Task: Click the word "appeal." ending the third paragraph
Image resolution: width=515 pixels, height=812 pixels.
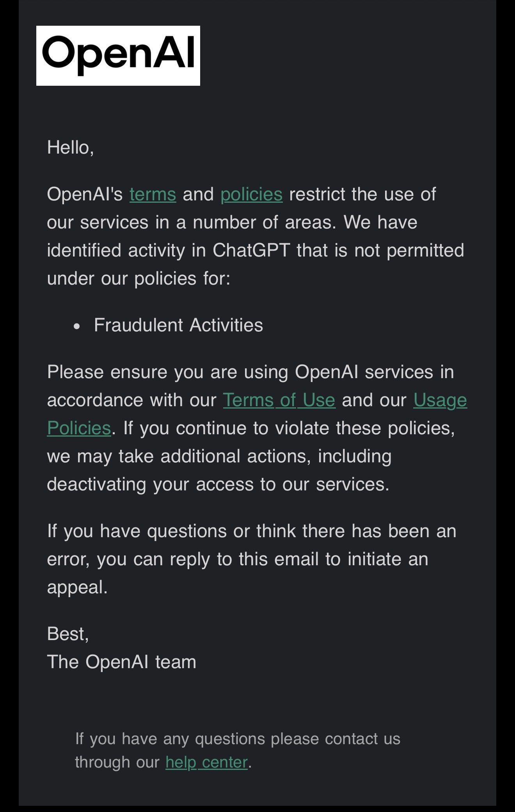Action: [x=77, y=587]
